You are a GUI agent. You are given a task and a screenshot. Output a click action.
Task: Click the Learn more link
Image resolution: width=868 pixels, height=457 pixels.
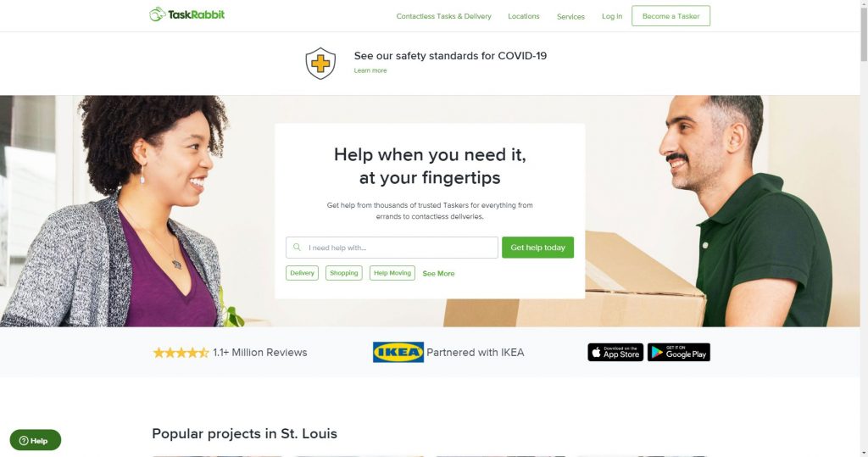coord(370,70)
